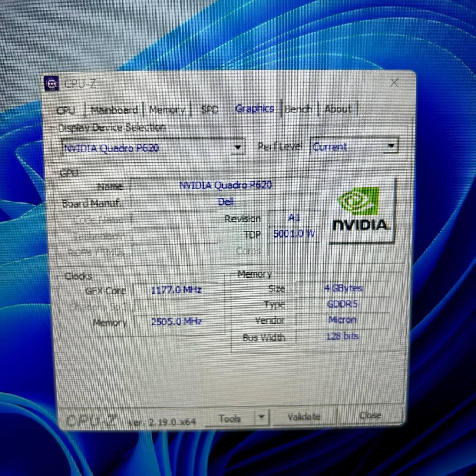The width and height of the screenshot is (476, 476).
Task: Click the GPU Name field NVIDIA Quadro P620
Action: click(225, 185)
